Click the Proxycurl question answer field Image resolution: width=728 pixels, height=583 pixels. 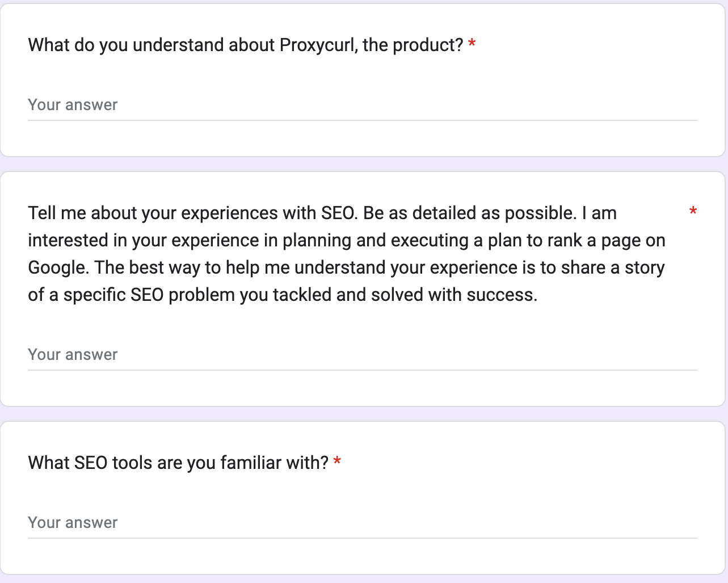362,105
